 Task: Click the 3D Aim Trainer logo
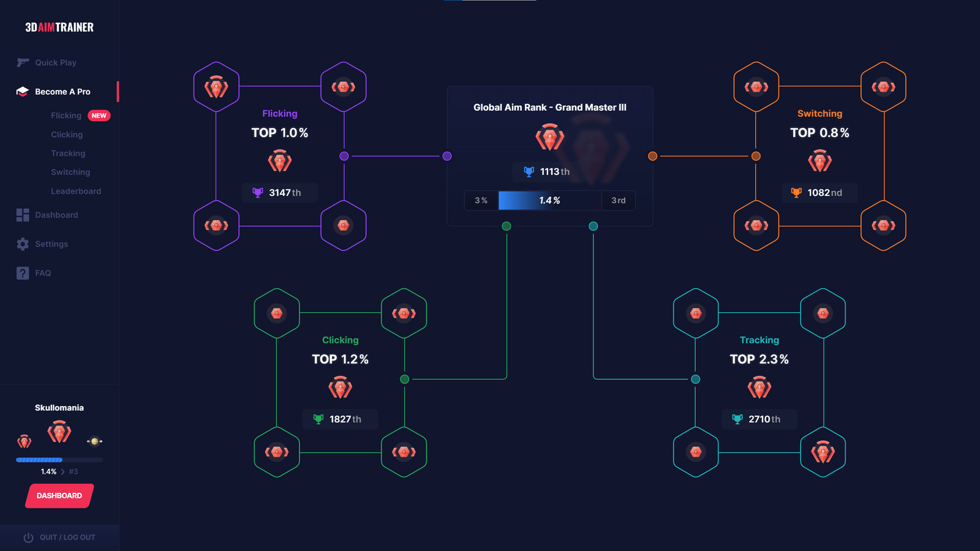coord(59,28)
